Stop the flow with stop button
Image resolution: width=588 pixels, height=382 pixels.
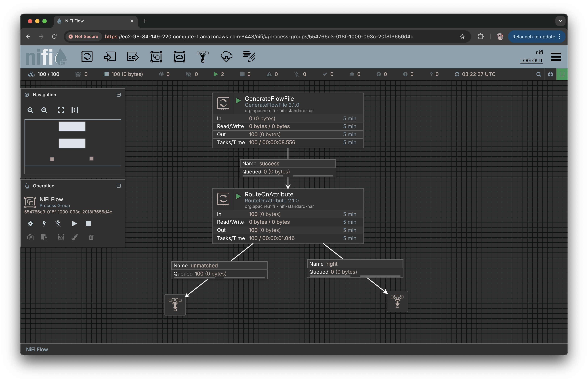click(88, 224)
